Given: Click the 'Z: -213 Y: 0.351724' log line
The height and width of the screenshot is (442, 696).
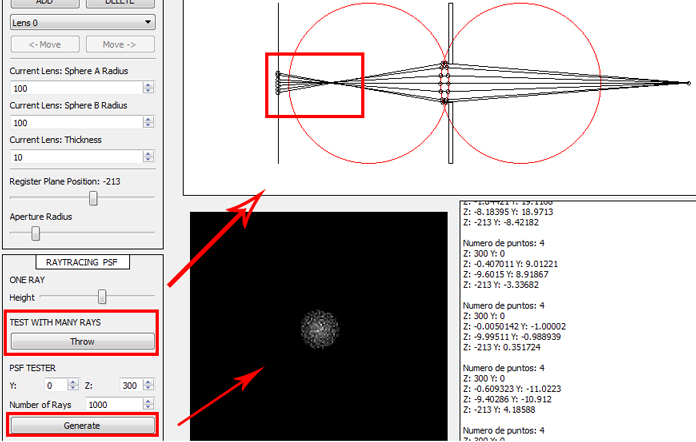Looking at the screenshot, I should [x=502, y=347].
